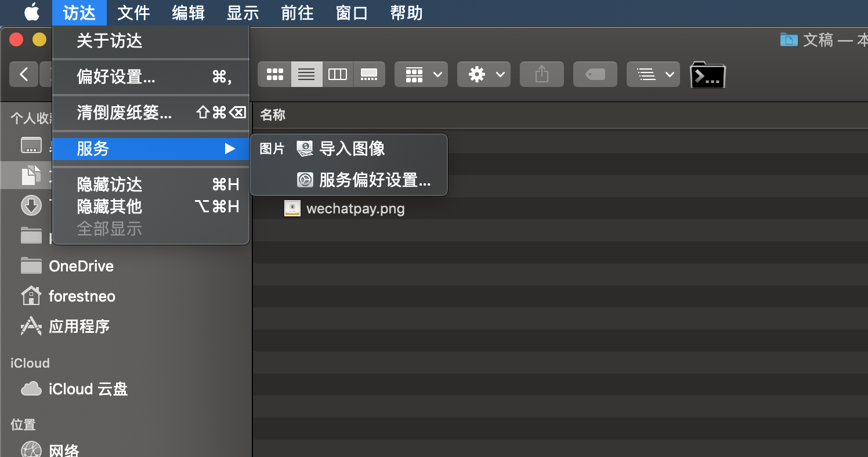The width and height of the screenshot is (868, 457).
Task: Click the iCloud cloud icon
Action: 31,389
